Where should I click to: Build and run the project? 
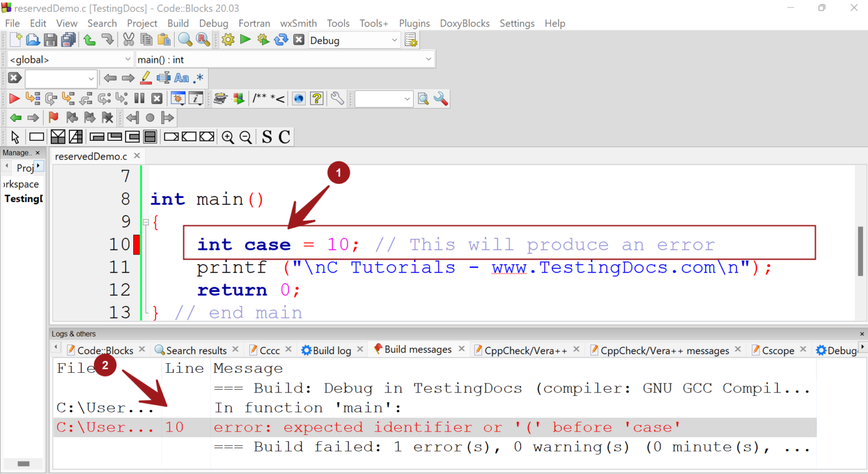click(263, 40)
